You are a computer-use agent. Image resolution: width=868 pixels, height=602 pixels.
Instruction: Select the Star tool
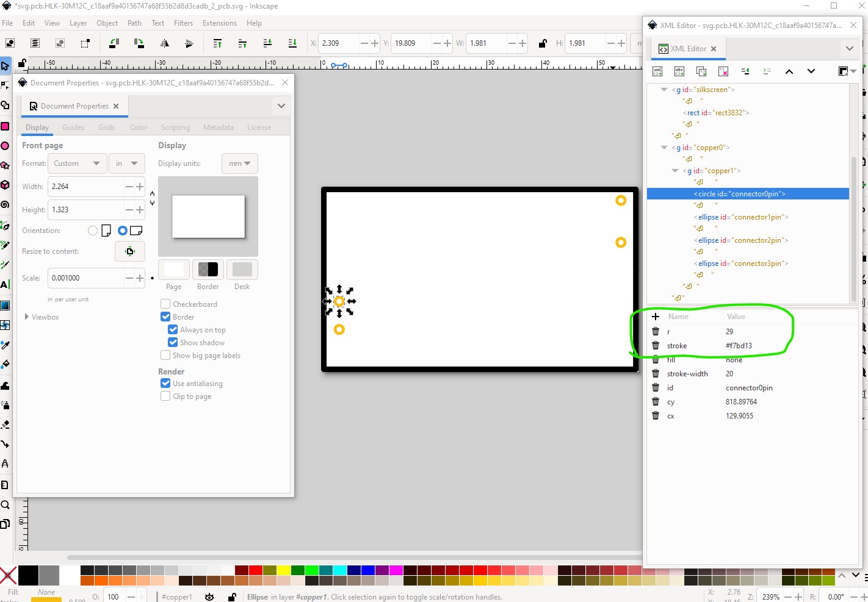coord(5,165)
